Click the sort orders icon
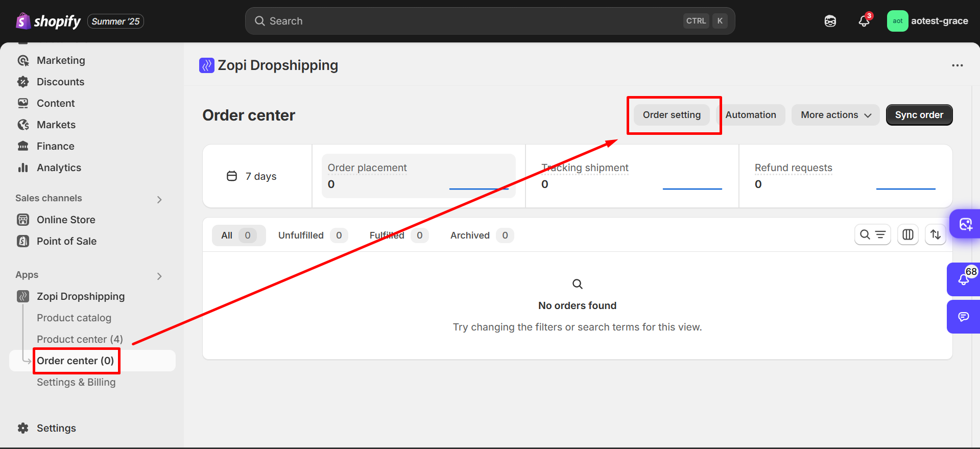The width and height of the screenshot is (980, 449). (x=935, y=234)
